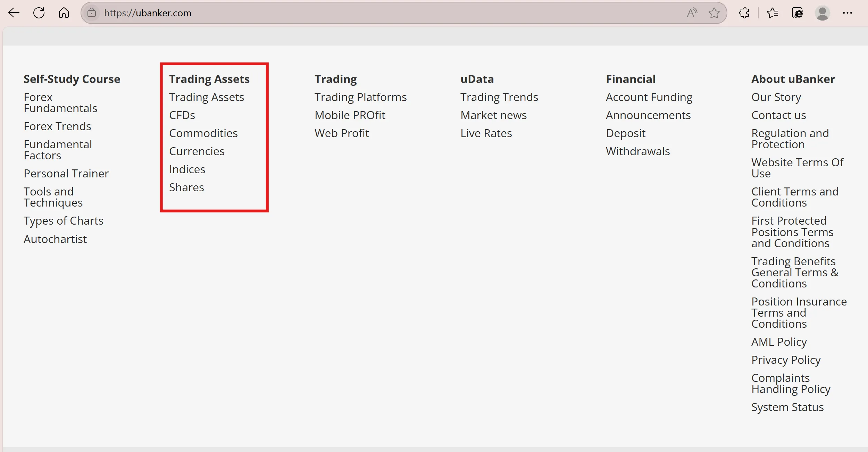Open the Personal Trainer link
Viewport: 868px width, 452px height.
click(x=66, y=174)
